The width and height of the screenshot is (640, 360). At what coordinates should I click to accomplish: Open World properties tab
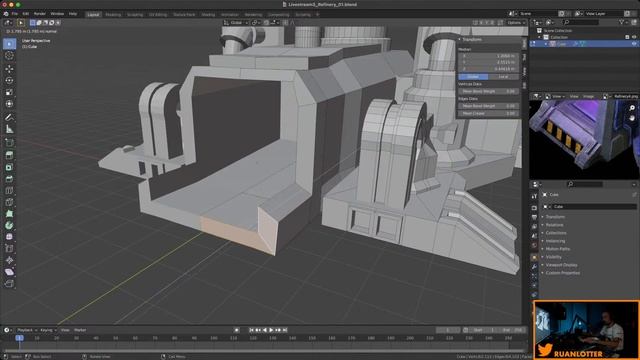coord(534,245)
